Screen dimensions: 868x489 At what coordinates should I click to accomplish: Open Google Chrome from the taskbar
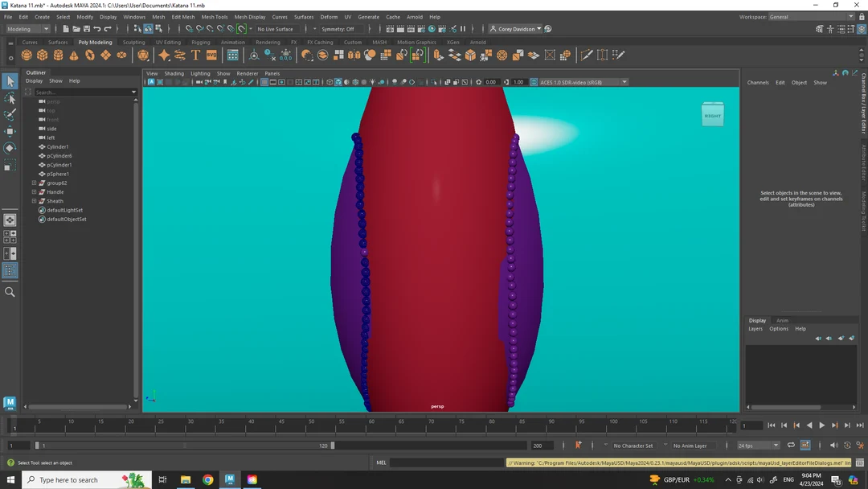208,479
